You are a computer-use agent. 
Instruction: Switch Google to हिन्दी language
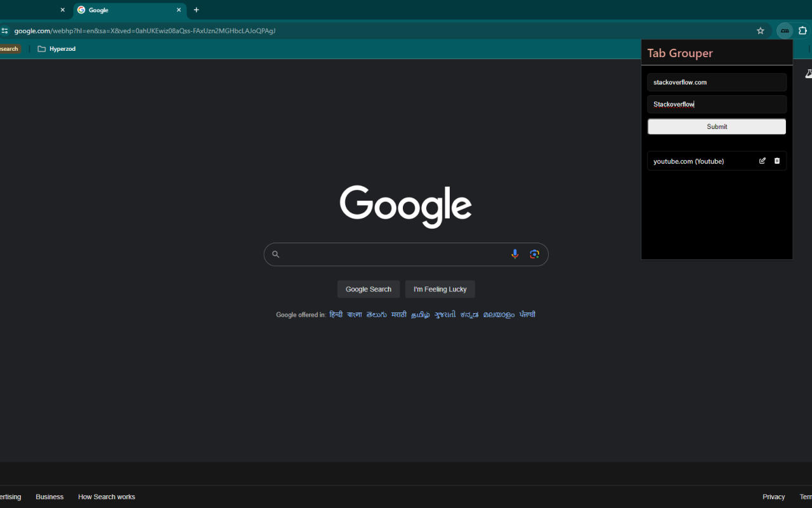[x=336, y=314]
